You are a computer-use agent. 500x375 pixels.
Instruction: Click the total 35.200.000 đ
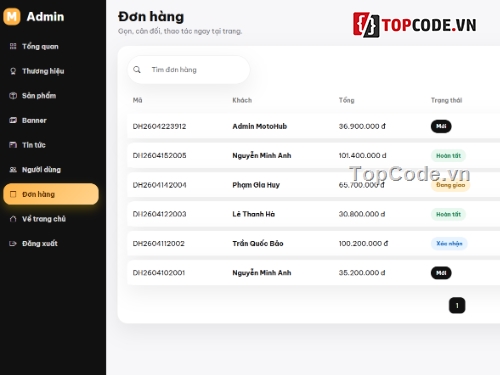point(362,273)
